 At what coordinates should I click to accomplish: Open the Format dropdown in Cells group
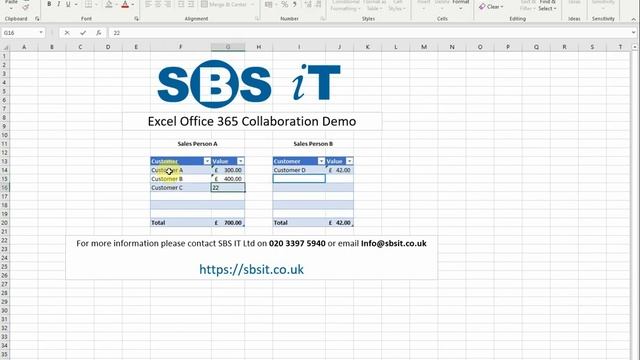tap(460, 4)
